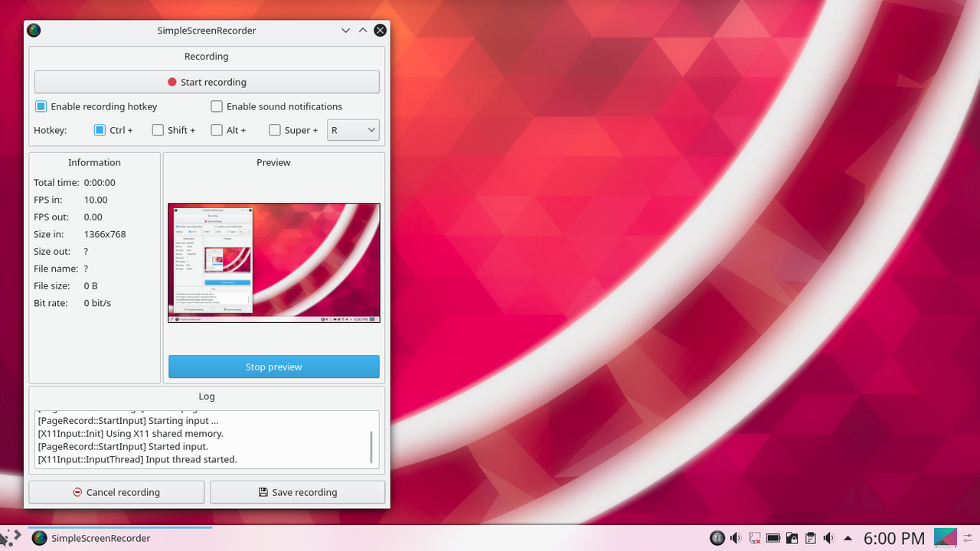Click the Save recording button

[x=298, y=492]
